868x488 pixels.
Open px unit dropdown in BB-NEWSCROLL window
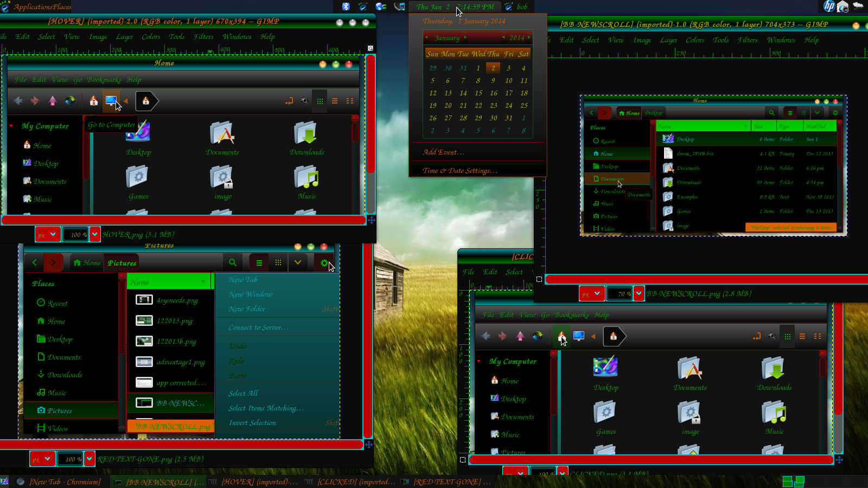coord(592,293)
